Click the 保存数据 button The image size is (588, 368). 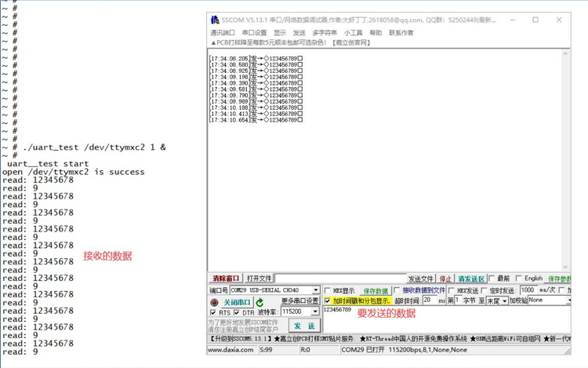[x=376, y=291]
